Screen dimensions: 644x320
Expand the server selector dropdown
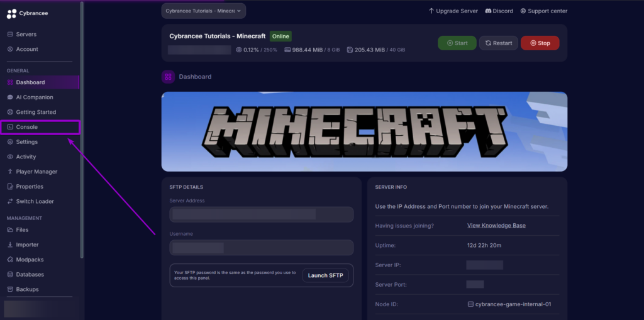203,11
